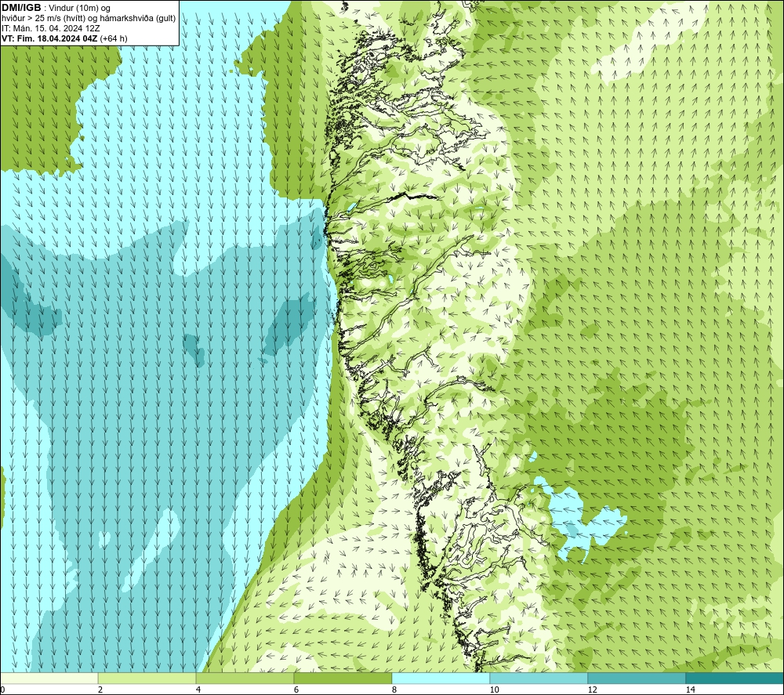Viewport: 784px width, 695px height.
Task: Click the 2–4 m/s light green swatch
Action: click(147, 678)
